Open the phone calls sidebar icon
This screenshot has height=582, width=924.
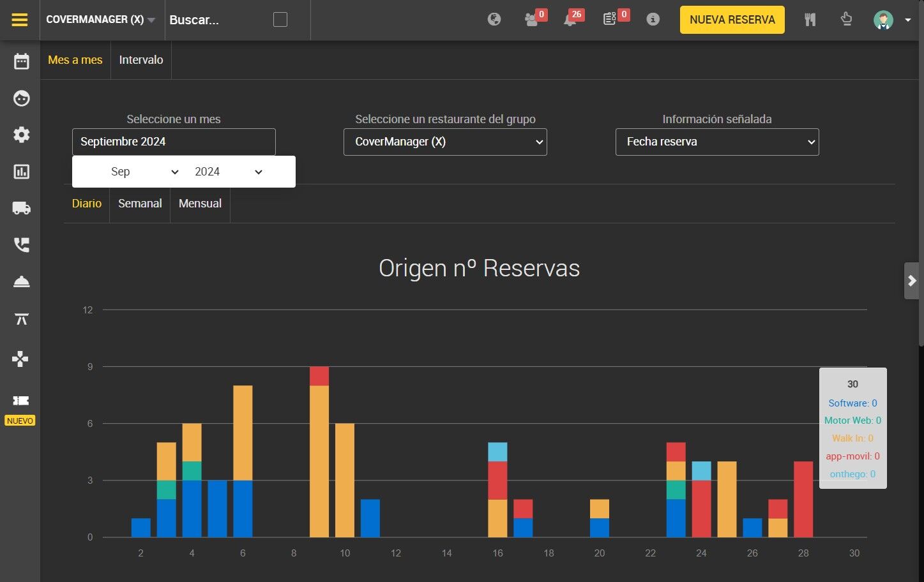click(x=22, y=245)
